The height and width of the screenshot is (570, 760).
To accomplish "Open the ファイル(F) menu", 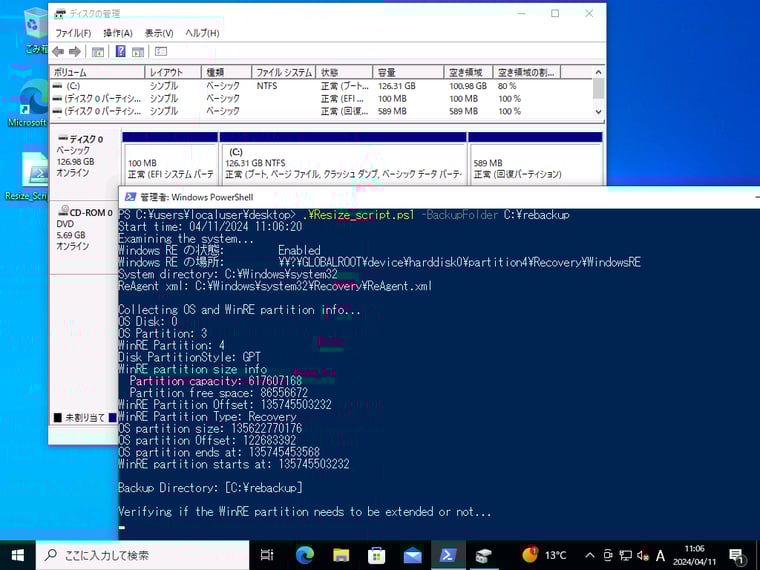I will [x=73, y=33].
